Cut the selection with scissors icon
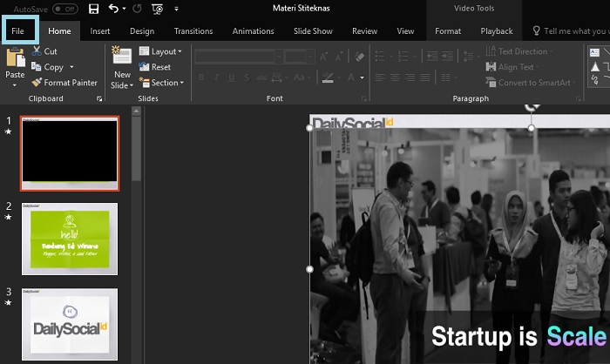Screen dimensions: 610x364 point(37,51)
